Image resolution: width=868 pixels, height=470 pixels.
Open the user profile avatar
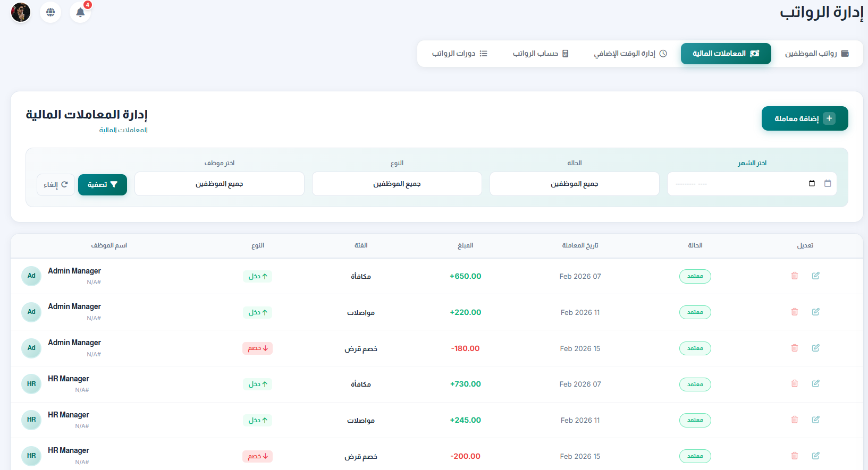[21, 12]
